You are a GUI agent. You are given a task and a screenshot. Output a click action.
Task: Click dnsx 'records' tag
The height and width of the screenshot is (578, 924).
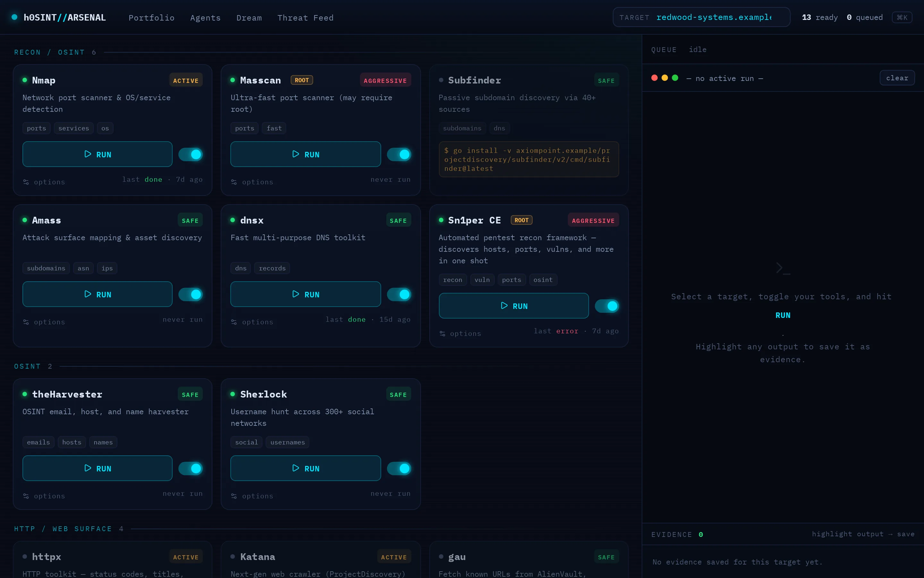click(272, 268)
